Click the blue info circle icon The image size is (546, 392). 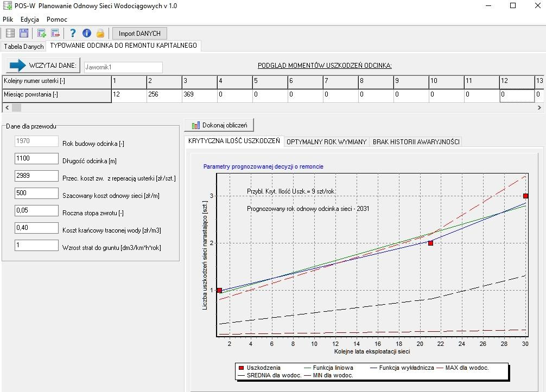click(x=87, y=33)
